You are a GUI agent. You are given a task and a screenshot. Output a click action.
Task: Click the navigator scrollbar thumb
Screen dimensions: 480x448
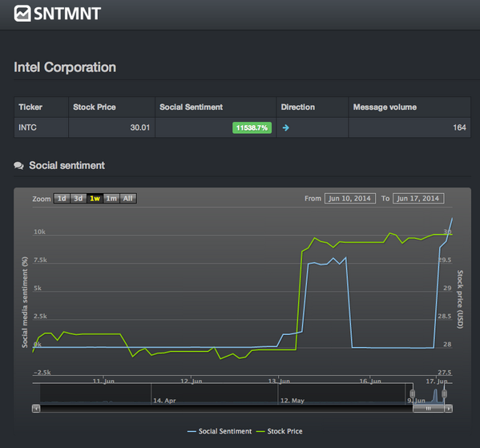pyautogui.click(x=429, y=409)
